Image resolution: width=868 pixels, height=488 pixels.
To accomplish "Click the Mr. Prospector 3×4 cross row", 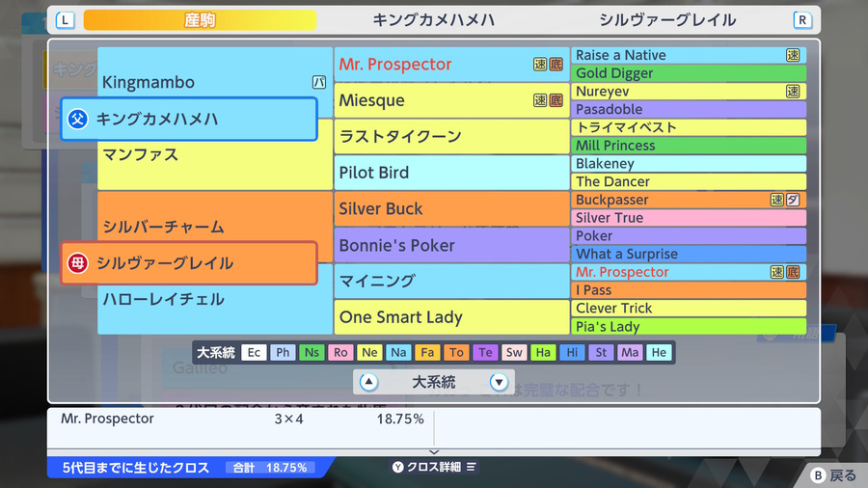I will point(241,419).
